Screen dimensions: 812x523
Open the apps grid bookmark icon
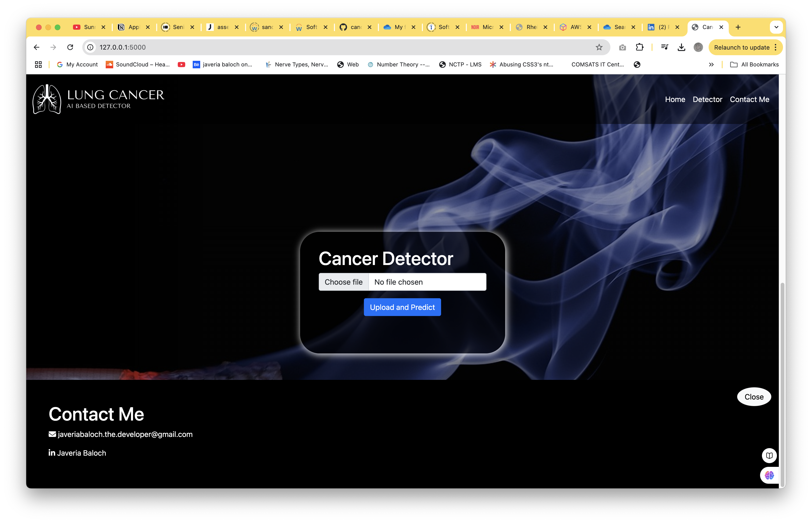click(x=38, y=65)
